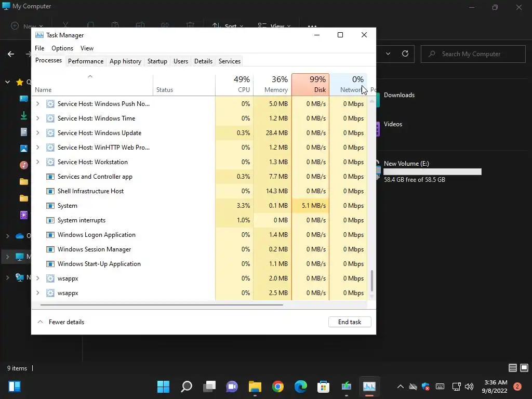This screenshot has height=399, width=532.
Task: Expand the wsappx row using 2.5 MB
Action: [37, 293]
